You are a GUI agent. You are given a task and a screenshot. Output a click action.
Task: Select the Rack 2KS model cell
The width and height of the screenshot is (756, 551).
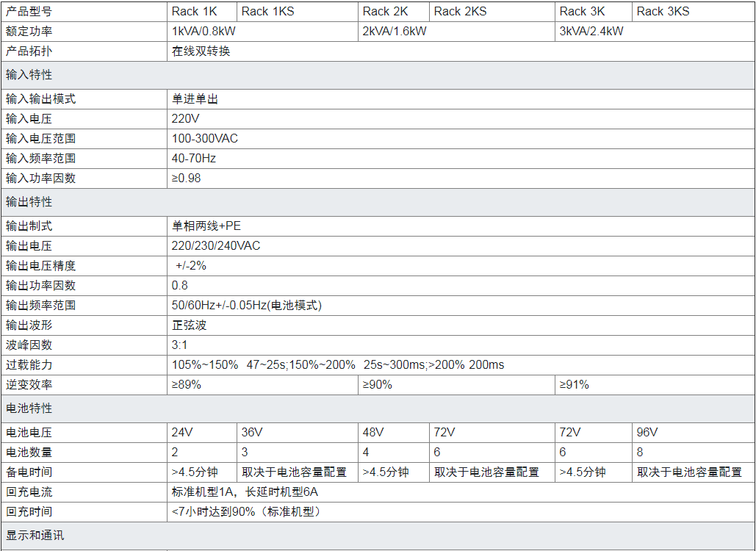(x=460, y=11)
